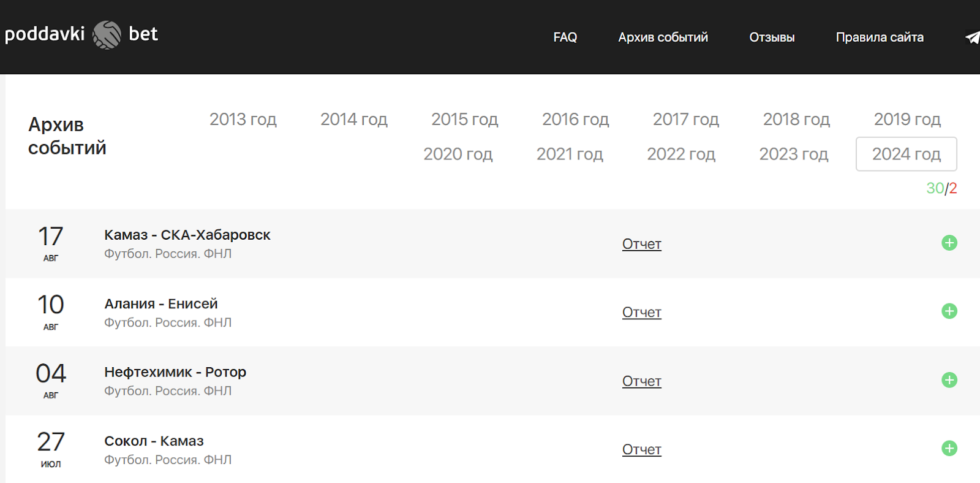Select the 2013 год tab
Viewport: 980px width, 483px height.
(x=243, y=120)
